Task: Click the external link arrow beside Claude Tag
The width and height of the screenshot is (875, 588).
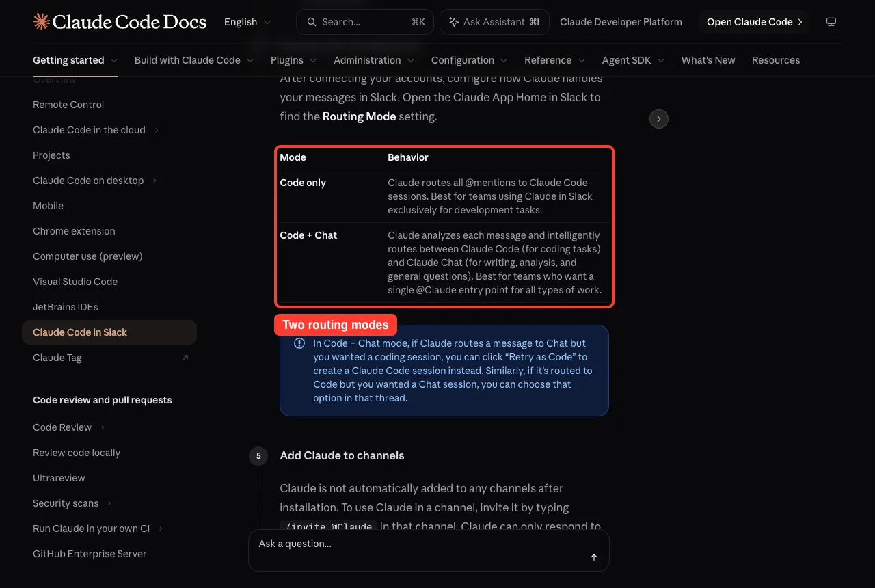Action: (x=185, y=358)
